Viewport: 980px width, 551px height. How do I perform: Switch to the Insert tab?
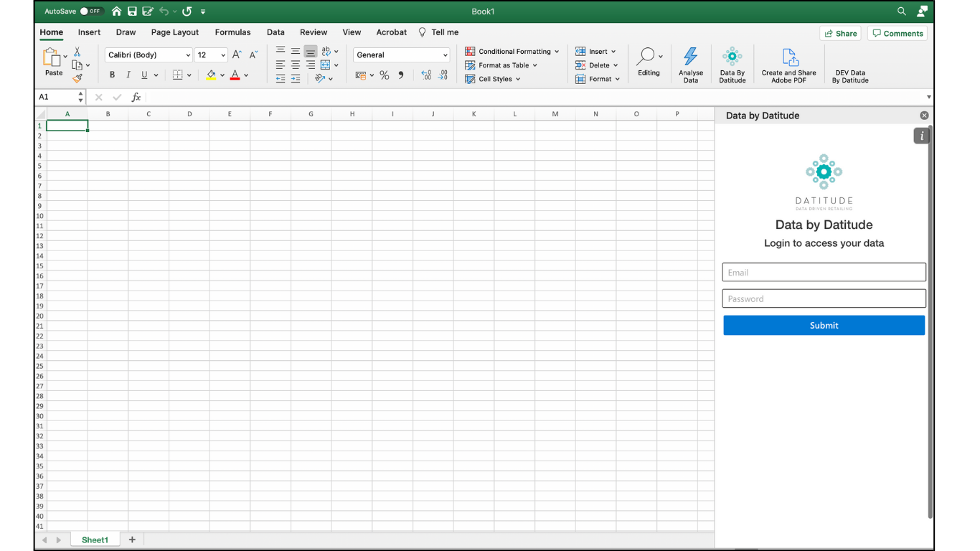[x=90, y=32]
